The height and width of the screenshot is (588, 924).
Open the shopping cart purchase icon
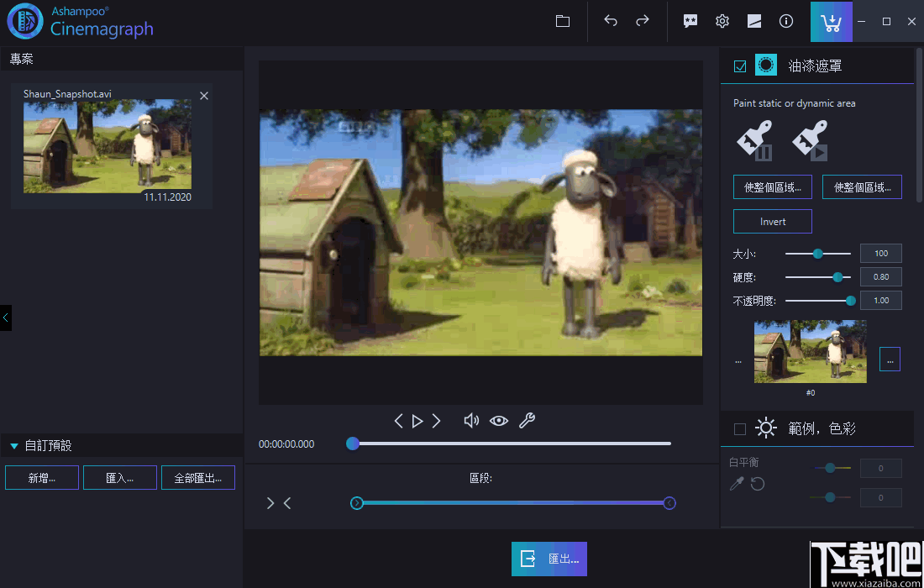point(831,22)
